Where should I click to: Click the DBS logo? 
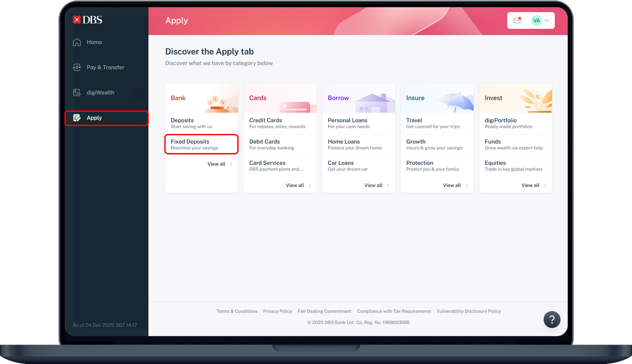coord(87,20)
